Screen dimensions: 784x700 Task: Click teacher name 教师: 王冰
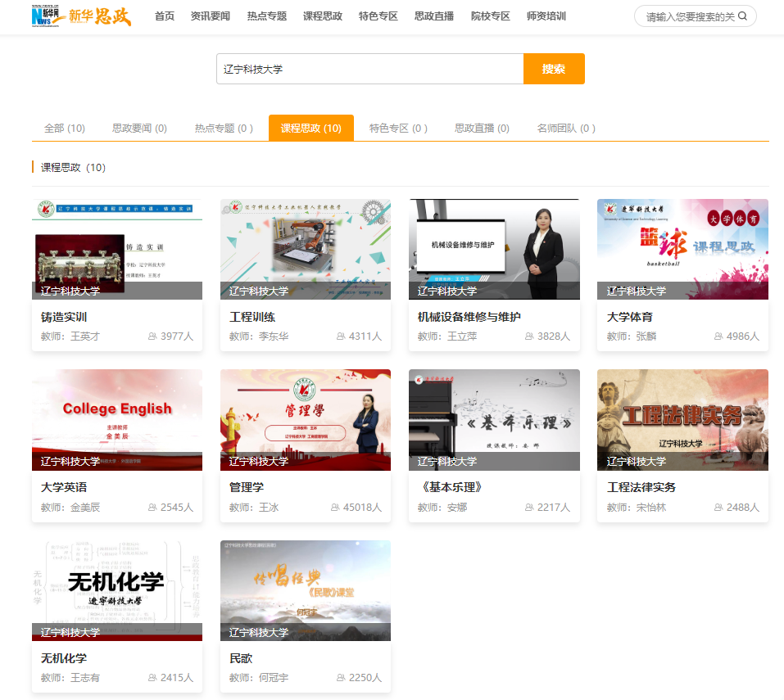(253, 507)
